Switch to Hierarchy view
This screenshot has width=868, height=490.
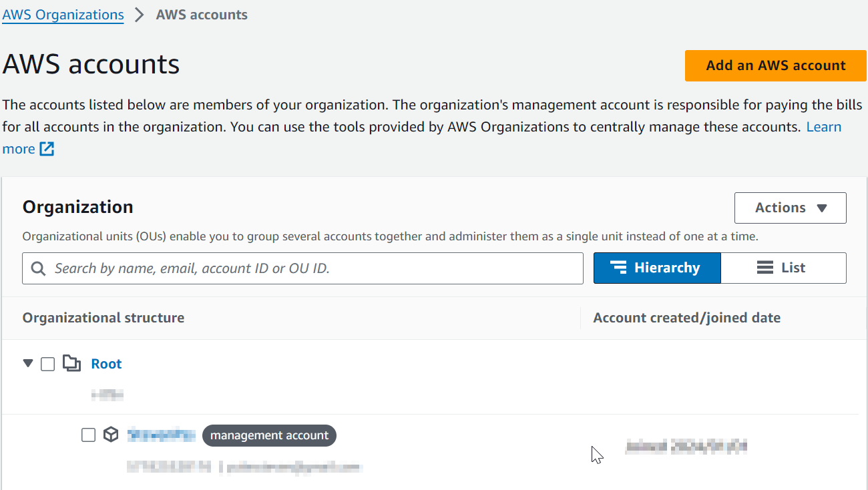click(x=657, y=268)
